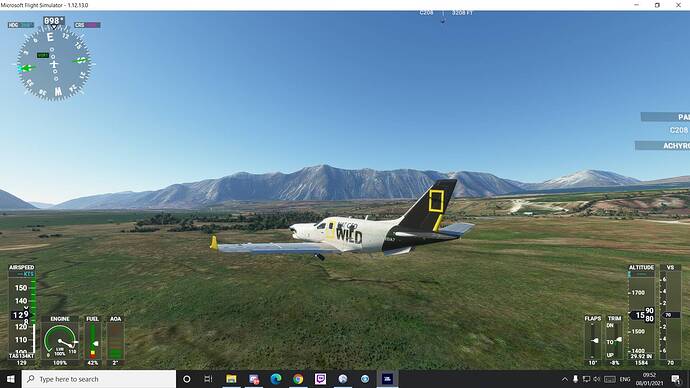
Task: Click the 098° heading readout
Action: [54, 21]
